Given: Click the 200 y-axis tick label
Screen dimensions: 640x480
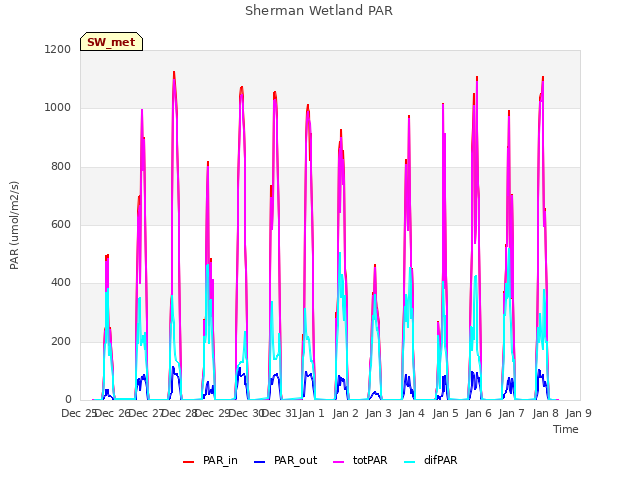Looking at the screenshot, I should pos(61,341).
